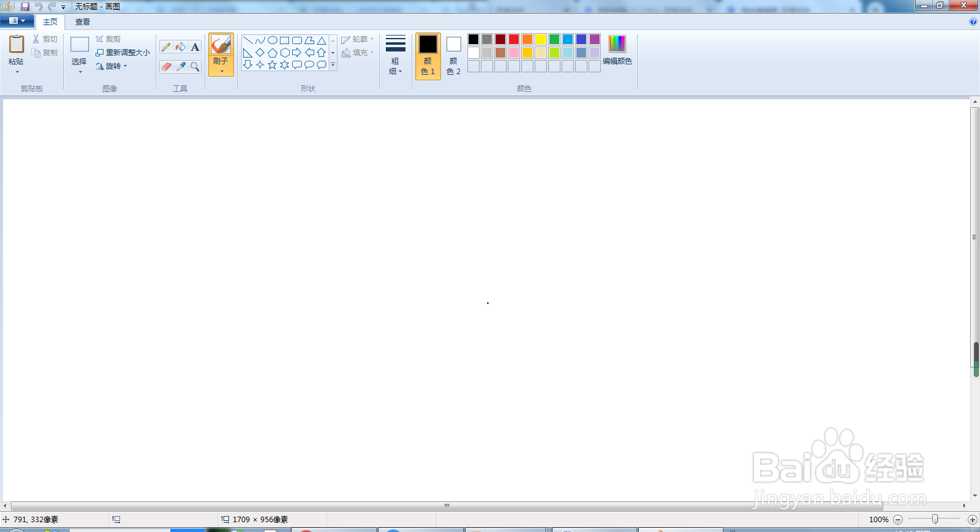Open the 查看 tab
The image size is (980, 532).
(x=83, y=21)
